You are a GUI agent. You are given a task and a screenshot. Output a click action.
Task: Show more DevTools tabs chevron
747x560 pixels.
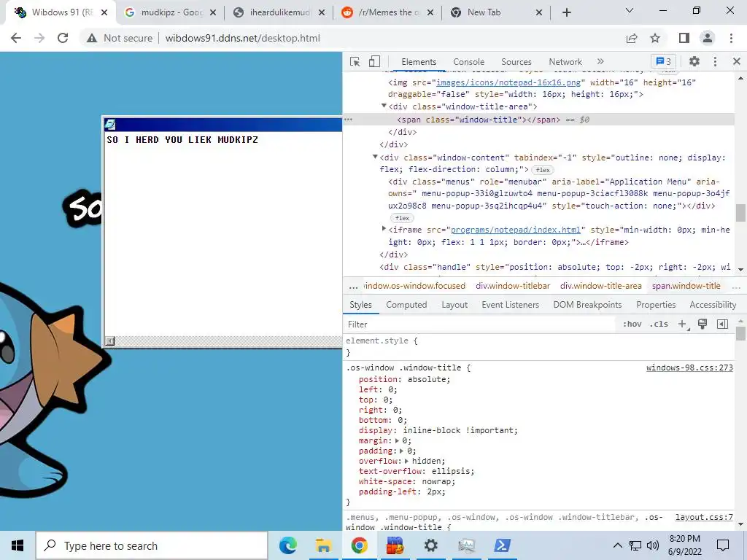(600, 61)
